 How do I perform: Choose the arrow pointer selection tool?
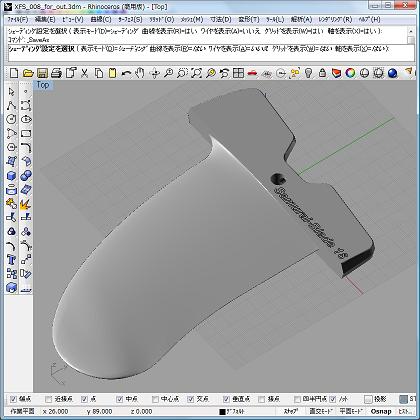[12, 91]
